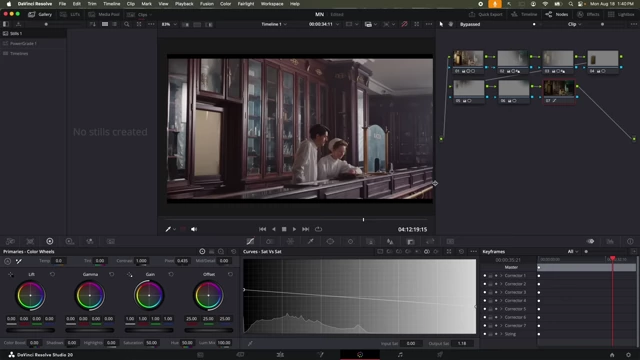Open the viewer search magnifier icon

(127, 24)
